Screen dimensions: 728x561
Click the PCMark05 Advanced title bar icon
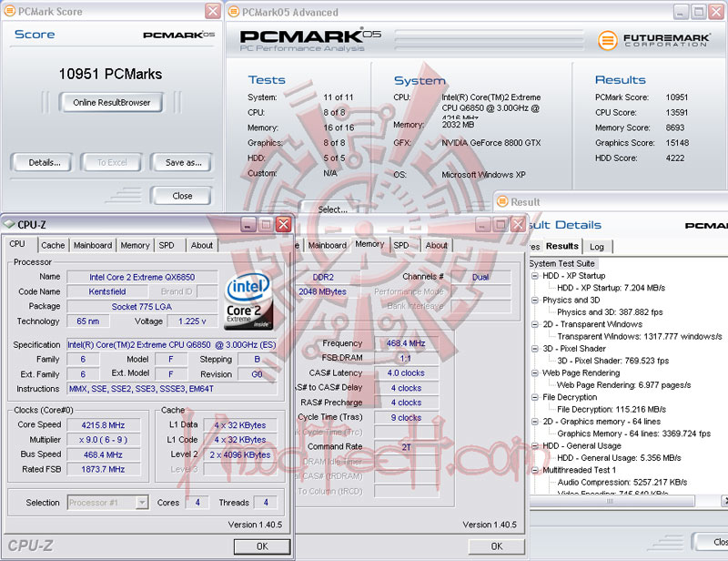point(234,12)
